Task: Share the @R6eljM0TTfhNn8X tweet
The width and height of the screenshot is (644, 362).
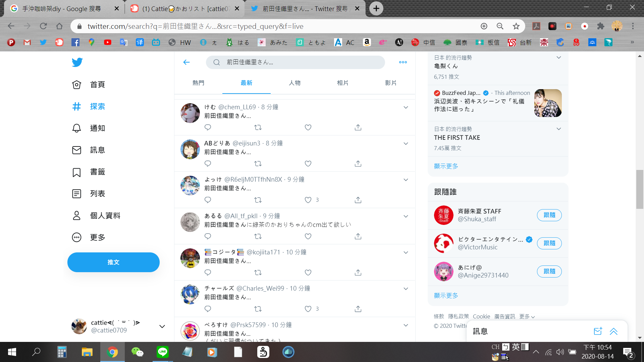Action: point(358,200)
